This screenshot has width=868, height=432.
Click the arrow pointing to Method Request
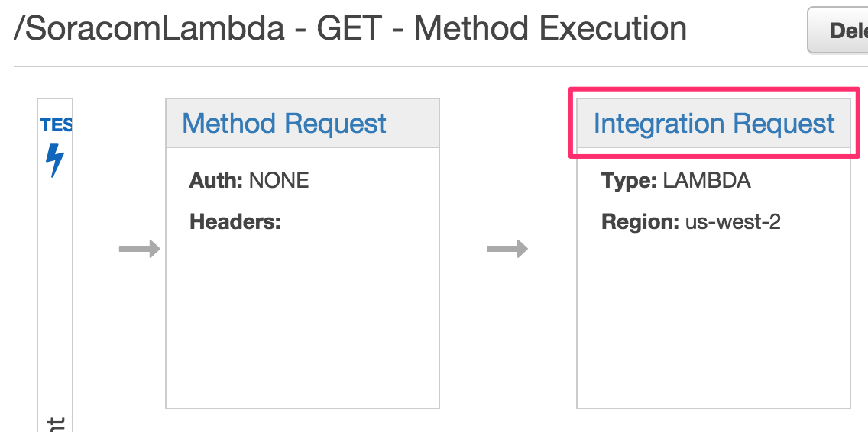coord(139,249)
